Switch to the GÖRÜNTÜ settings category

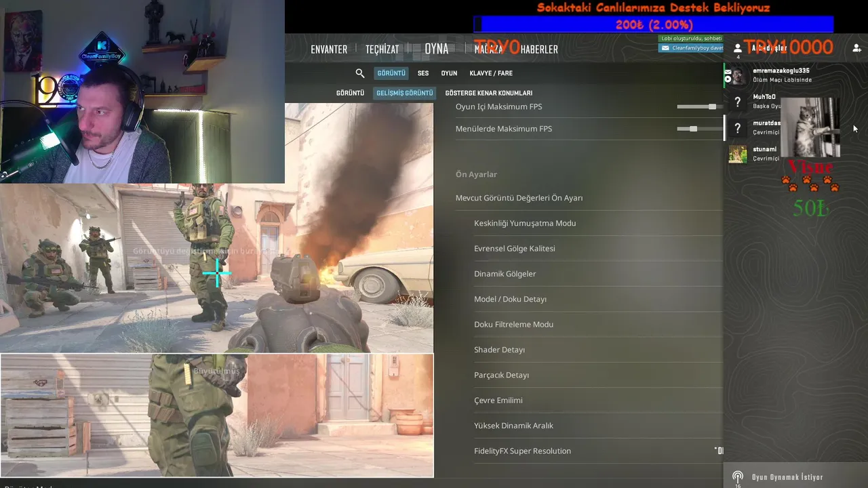point(391,73)
